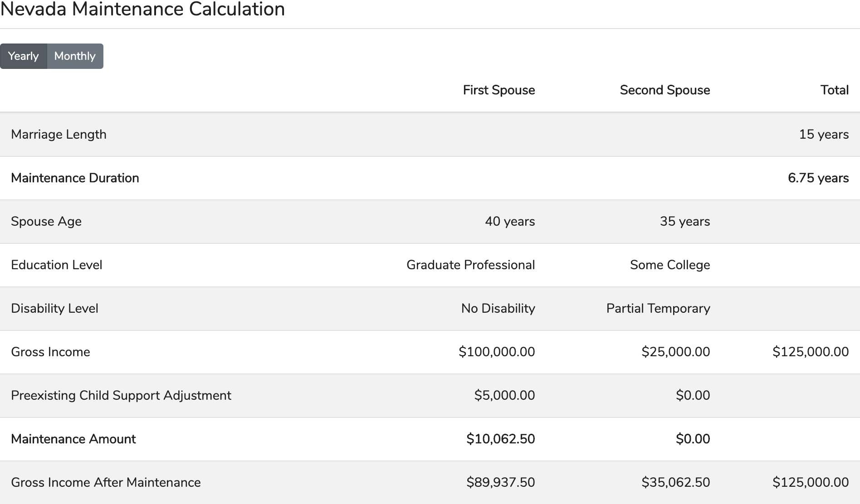
Task: Select the 6.75 years duration value
Action: pyautogui.click(x=818, y=178)
